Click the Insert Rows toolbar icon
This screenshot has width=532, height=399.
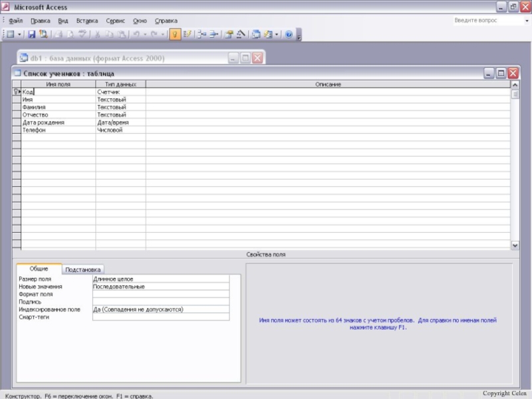point(201,34)
